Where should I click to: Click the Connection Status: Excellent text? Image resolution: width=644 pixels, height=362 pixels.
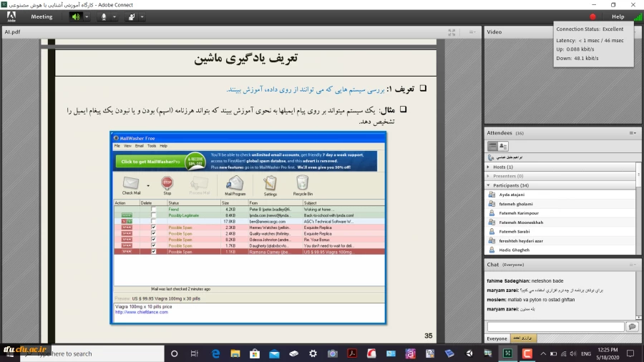590,29
